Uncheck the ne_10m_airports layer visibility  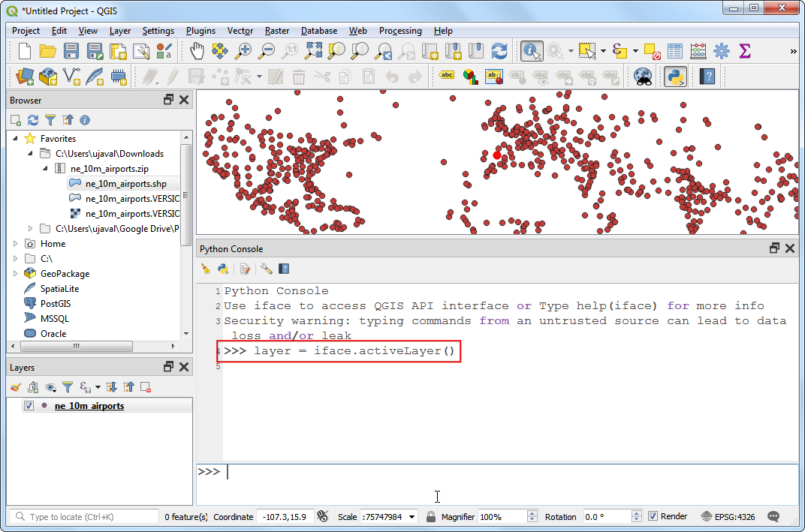29,406
